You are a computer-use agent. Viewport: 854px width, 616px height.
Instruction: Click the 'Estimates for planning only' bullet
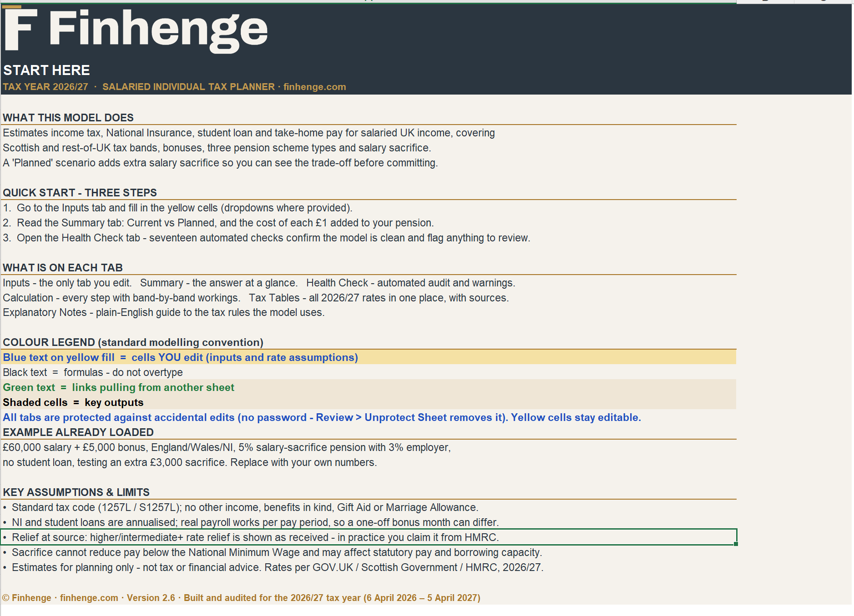tap(273, 567)
